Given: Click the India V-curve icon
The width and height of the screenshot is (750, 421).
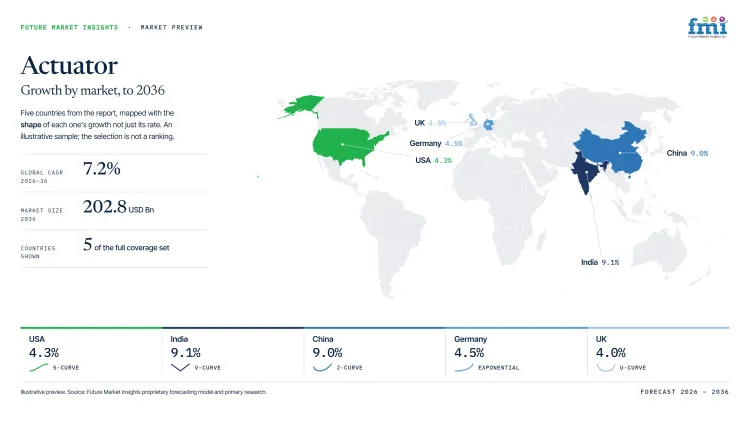Looking at the screenshot, I should click(180, 367).
